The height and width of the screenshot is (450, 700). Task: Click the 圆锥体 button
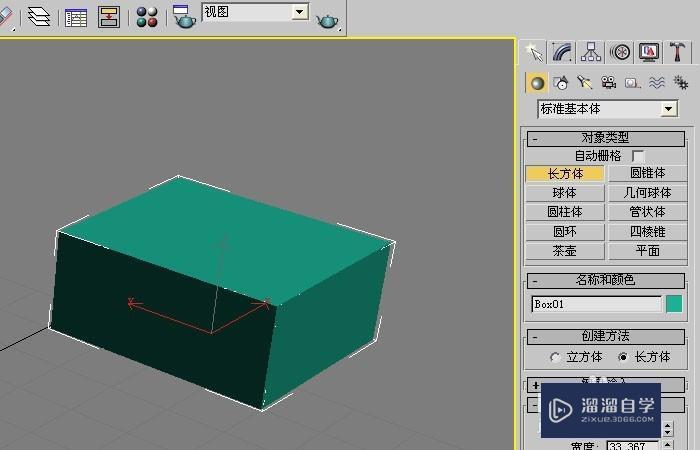[x=647, y=174]
